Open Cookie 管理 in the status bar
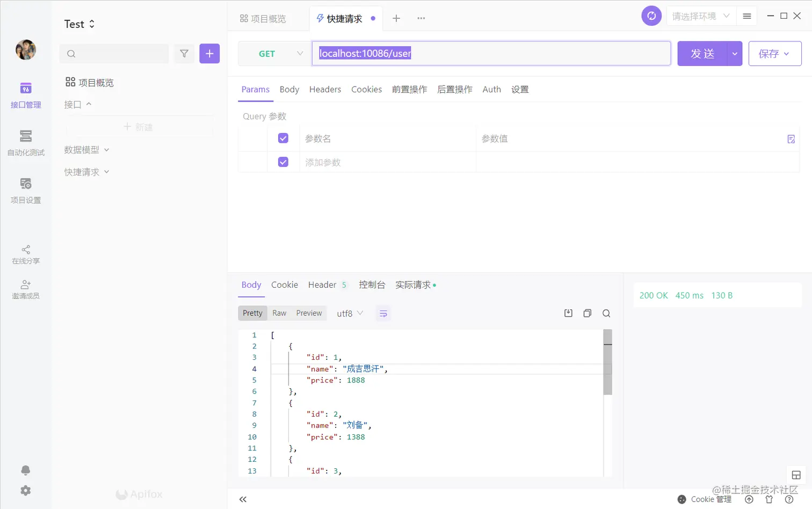812x509 pixels. (705, 499)
